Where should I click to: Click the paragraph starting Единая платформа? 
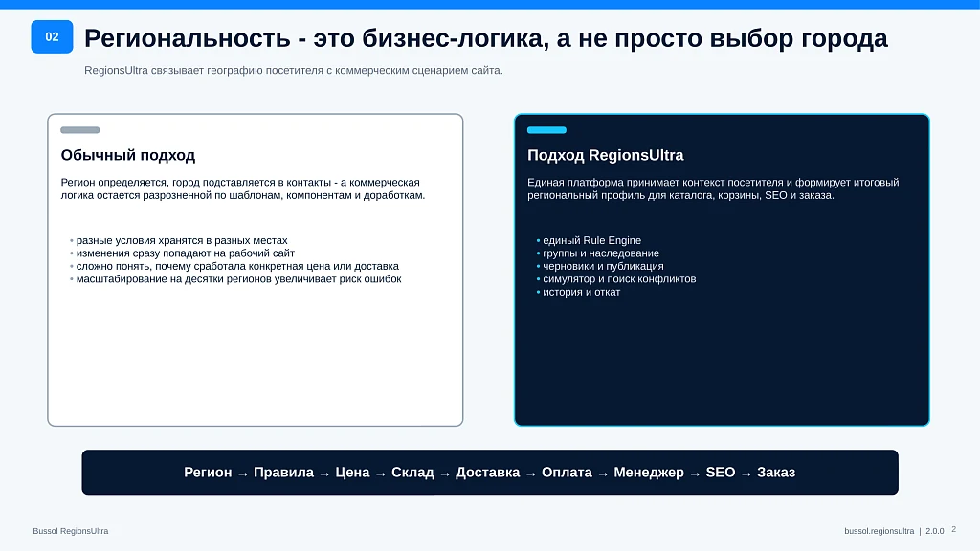coord(713,188)
